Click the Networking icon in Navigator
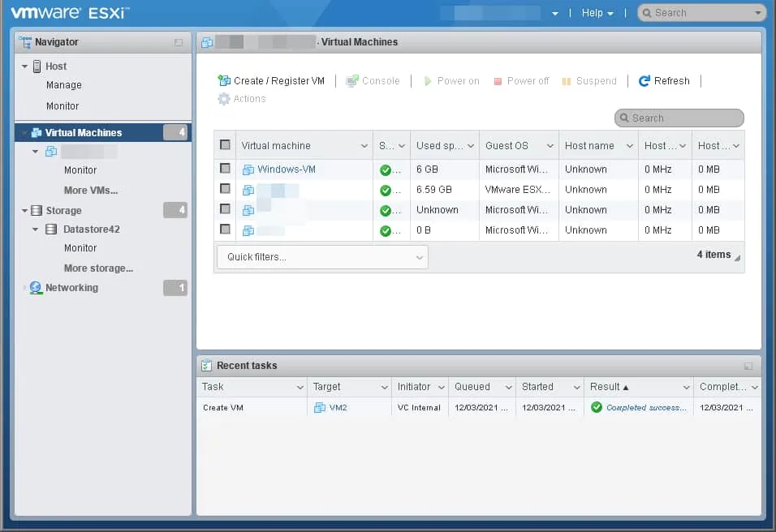Image resolution: width=776 pixels, height=532 pixels. (x=36, y=288)
